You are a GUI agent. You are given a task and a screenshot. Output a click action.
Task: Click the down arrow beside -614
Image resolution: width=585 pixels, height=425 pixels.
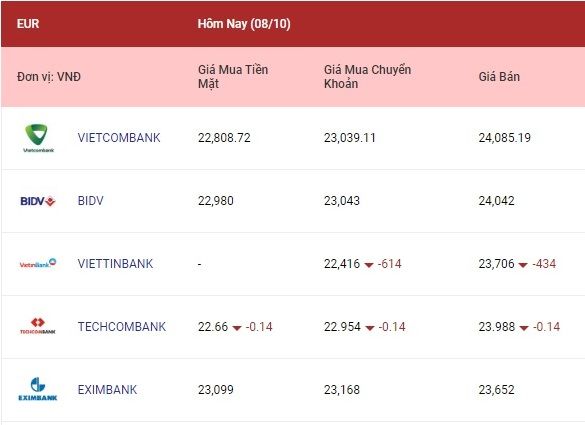click(x=369, y=265)
